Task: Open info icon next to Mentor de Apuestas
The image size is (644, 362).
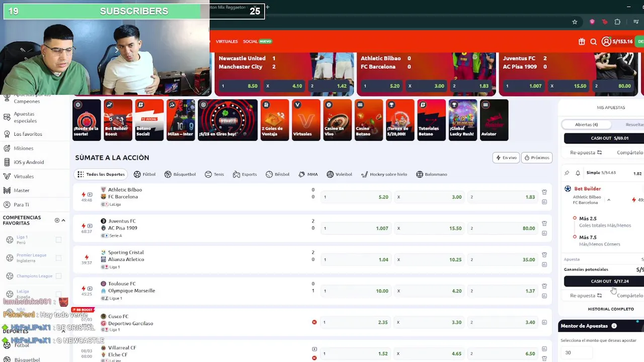Action: [x=614, y=326]
